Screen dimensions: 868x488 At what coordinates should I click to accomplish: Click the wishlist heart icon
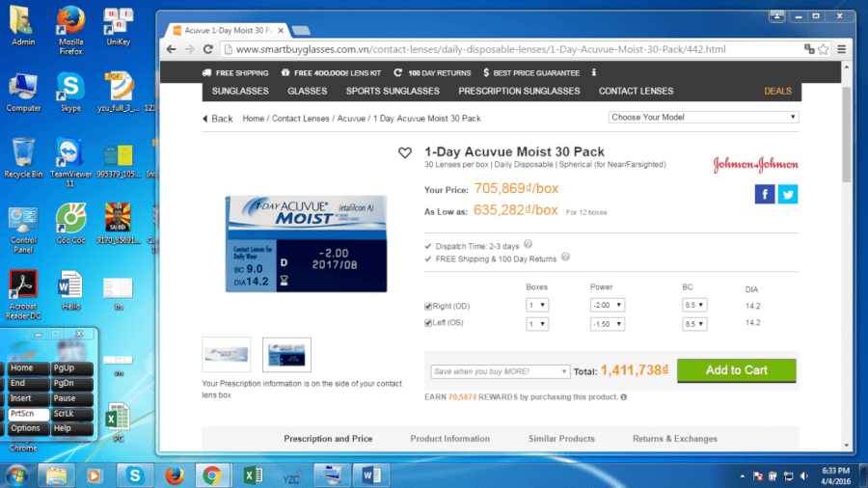tap(405, 152)
